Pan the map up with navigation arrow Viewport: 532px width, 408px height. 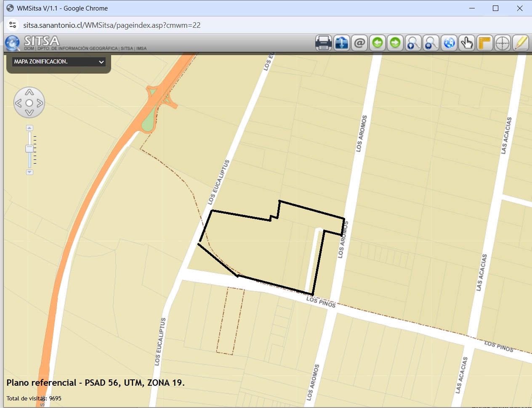pos(29,93)
